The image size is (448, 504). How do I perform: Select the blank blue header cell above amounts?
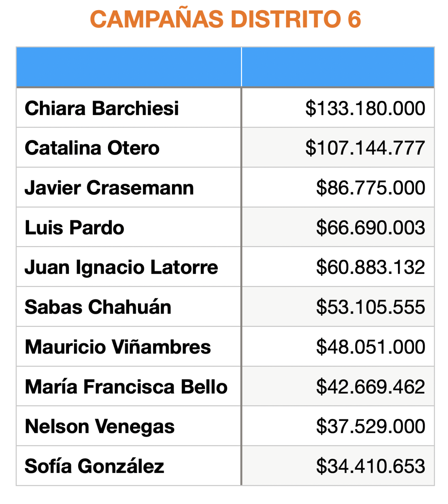point(338,67)
